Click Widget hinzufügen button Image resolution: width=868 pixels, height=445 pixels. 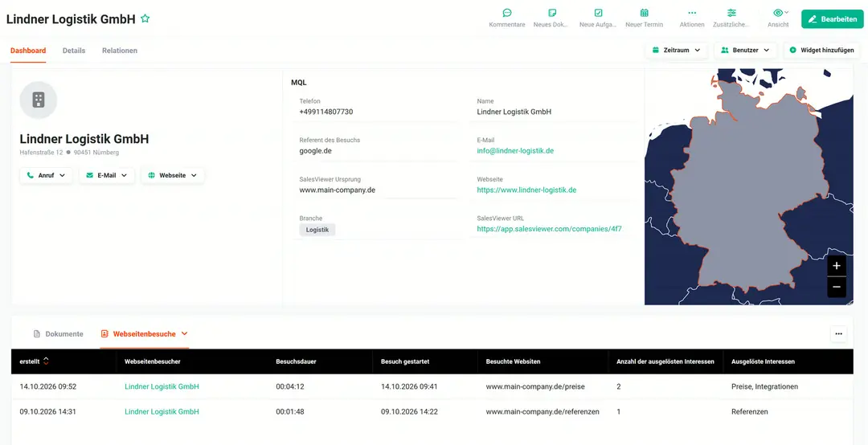pos(821,50)
